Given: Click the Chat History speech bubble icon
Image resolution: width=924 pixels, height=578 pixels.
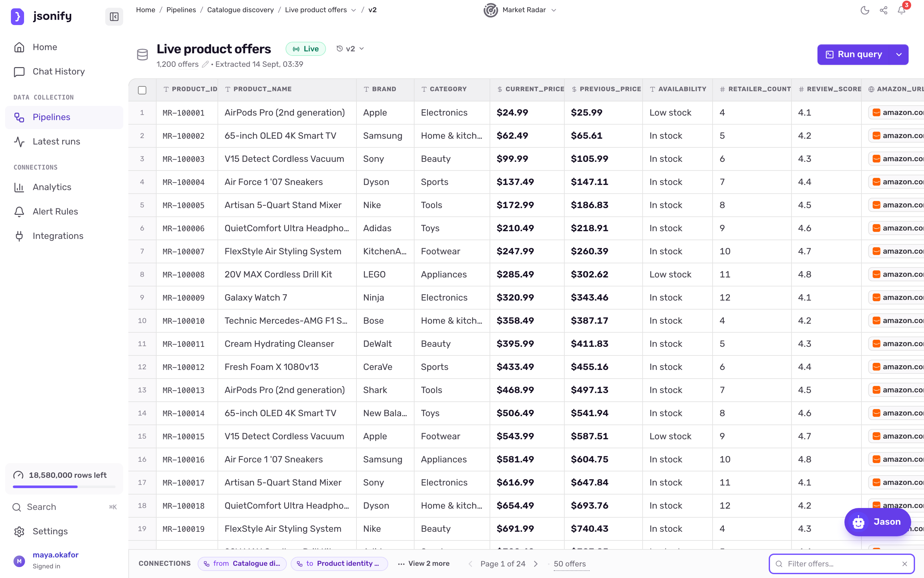Looking at the screenshot, I should pyautogui.click(x=19, y=72).
